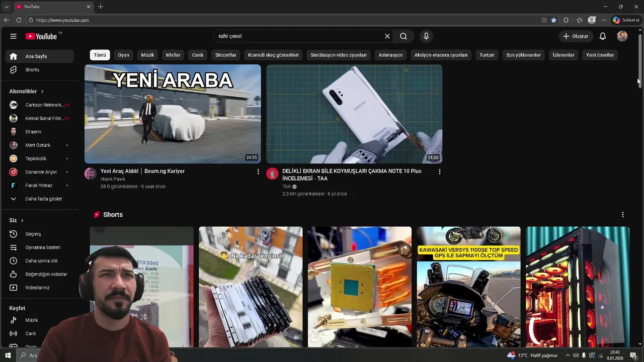Image resolution: width=644 pixels, height=362 pixels.
Task: Select the Komedi skeç gösterileri chip
Action: pos(273,55)
